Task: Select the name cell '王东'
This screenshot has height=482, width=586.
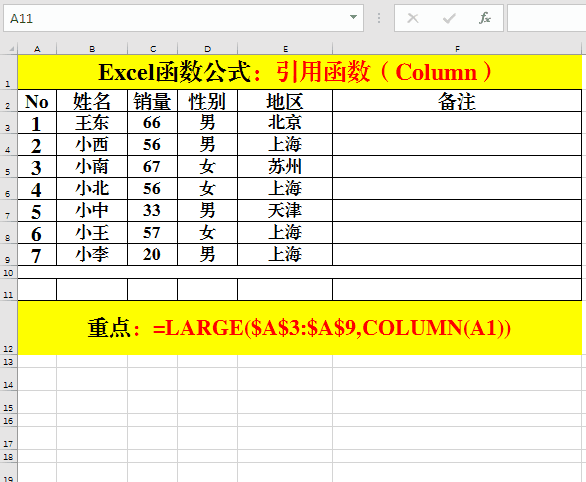Action: point(92,123)
